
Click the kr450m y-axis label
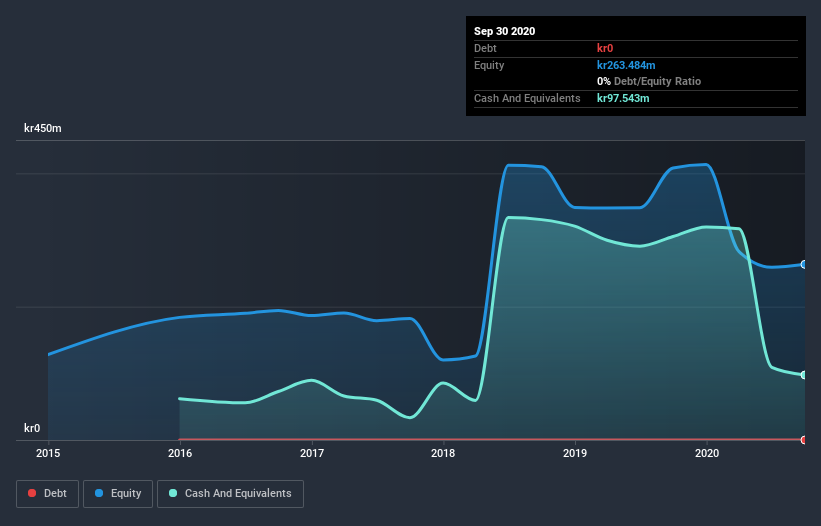click(43, 128)
